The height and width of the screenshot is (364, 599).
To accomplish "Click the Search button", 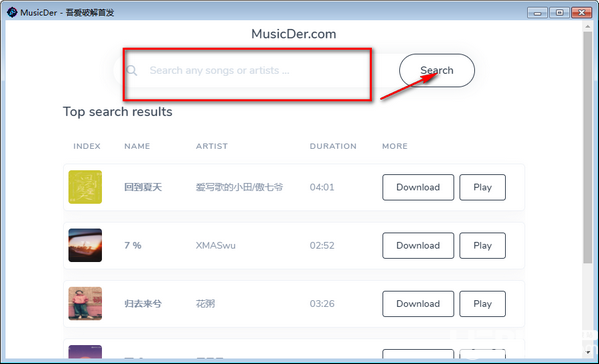I will tap(437, 70).
